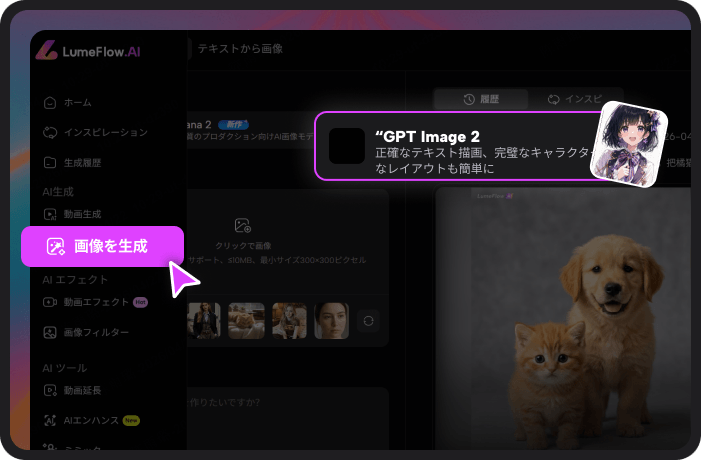Click the clock icon in 履歴 tab
Image resolution: width=701 pixels, height=460 pixels.
[469, 99]
